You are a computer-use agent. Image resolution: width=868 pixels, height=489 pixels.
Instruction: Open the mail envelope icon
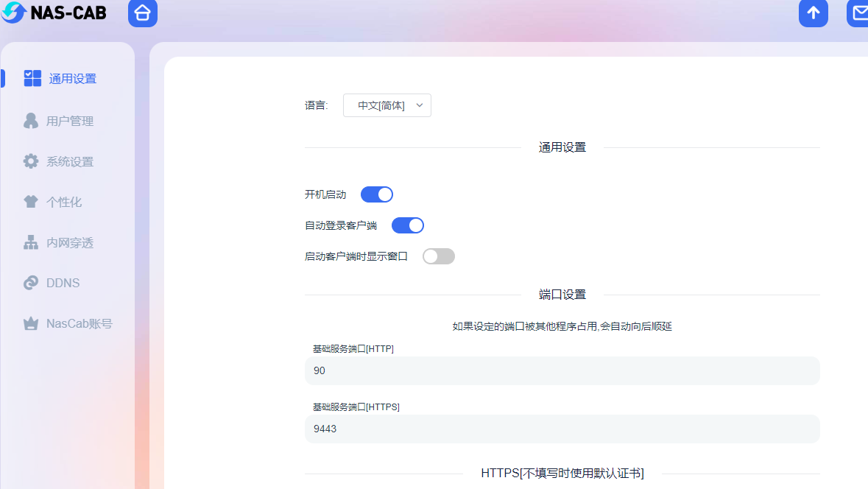[858, 13]
